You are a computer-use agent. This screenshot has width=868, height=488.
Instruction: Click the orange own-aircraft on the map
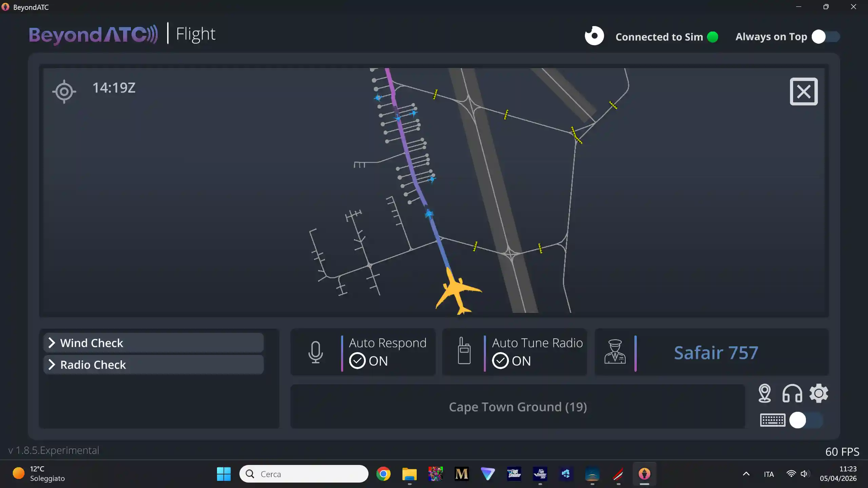(x=457, y=291)
